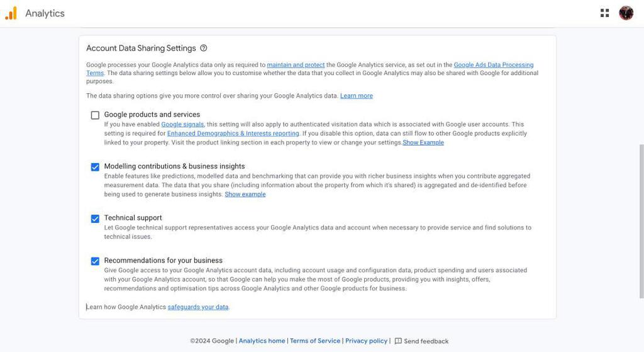The width and height of the screenshot is (644, 352).
Task: Click the page vertical scrollbar
Action: [641, 220]
